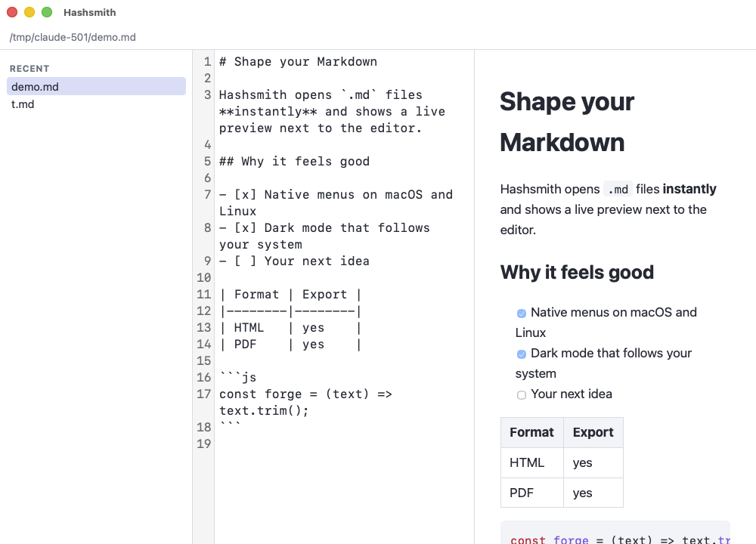Image resolution: width=756 pixels, height=544 pixels.
Task: Toggle the 'Native menus on macOS' preview checkbox
Action: tap(521, 314)
